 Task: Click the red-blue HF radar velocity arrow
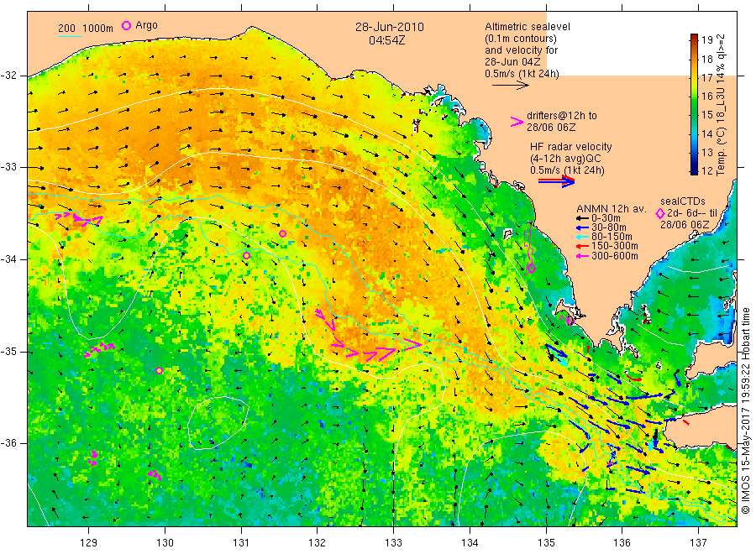(557, 181)
